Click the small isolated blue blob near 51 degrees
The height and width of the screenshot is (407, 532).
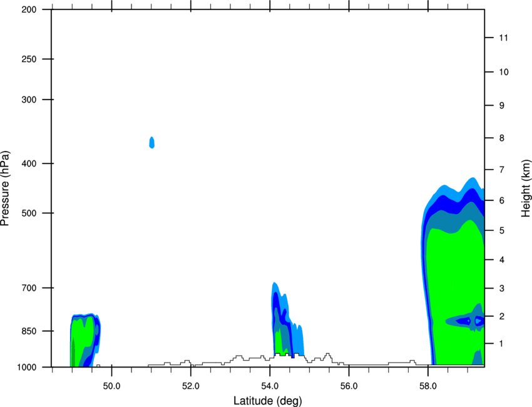(152, 143)
